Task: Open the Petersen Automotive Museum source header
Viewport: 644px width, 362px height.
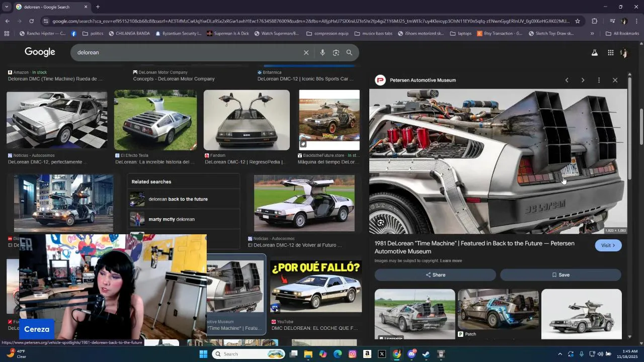Action: pos(416,80)
